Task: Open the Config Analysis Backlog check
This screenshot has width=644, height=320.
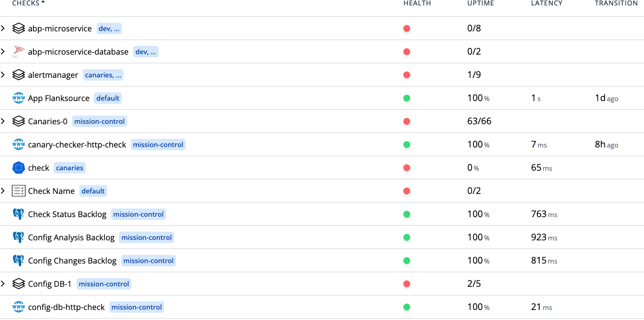Action: (x=71, y=238)
